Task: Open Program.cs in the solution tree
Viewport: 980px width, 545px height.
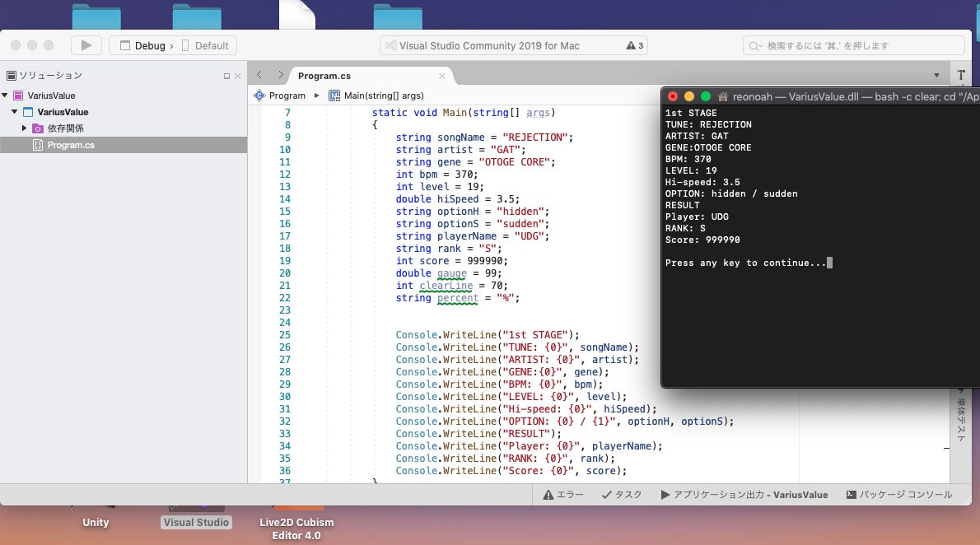Action: coord(71,145)
